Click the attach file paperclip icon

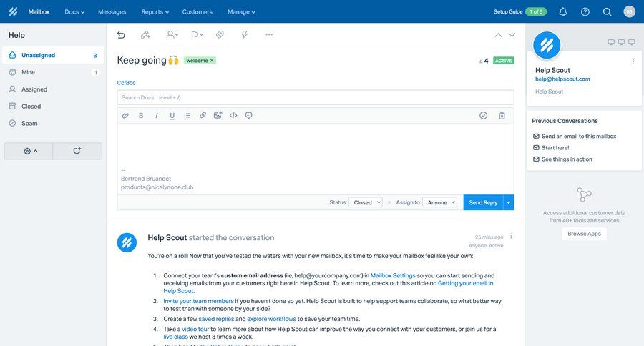coord(125,115)
